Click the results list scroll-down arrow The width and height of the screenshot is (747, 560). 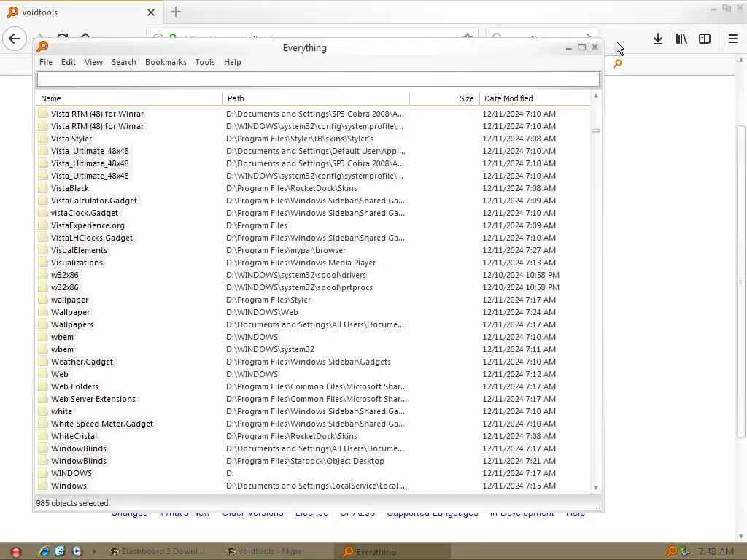point(595,488)
